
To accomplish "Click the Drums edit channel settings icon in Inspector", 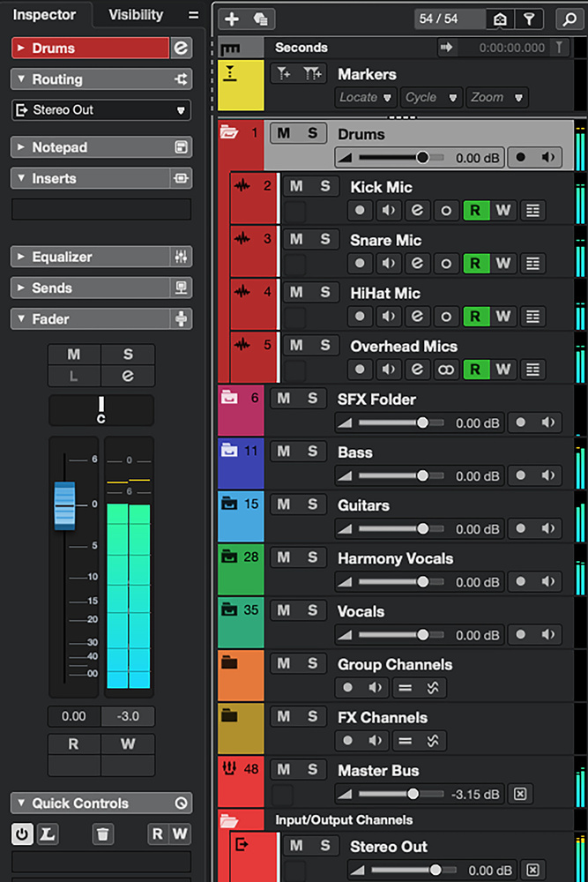I will tap(181, 48).
